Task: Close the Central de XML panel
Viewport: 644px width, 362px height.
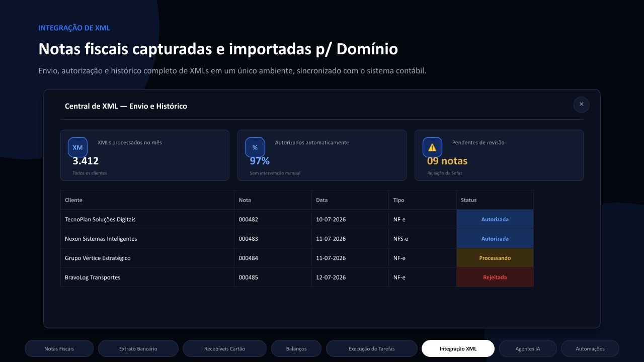Action: coord(581,104)
